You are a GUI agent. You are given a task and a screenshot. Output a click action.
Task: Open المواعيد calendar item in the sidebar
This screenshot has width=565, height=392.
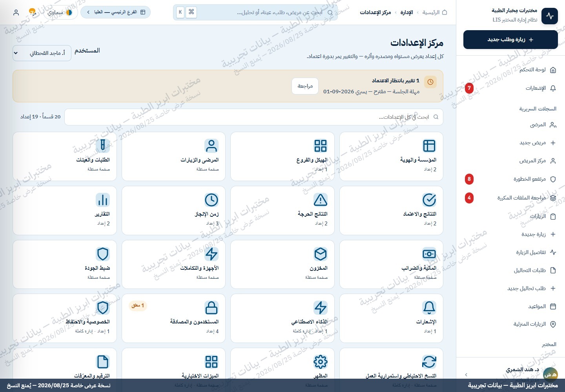click(510, 307)
